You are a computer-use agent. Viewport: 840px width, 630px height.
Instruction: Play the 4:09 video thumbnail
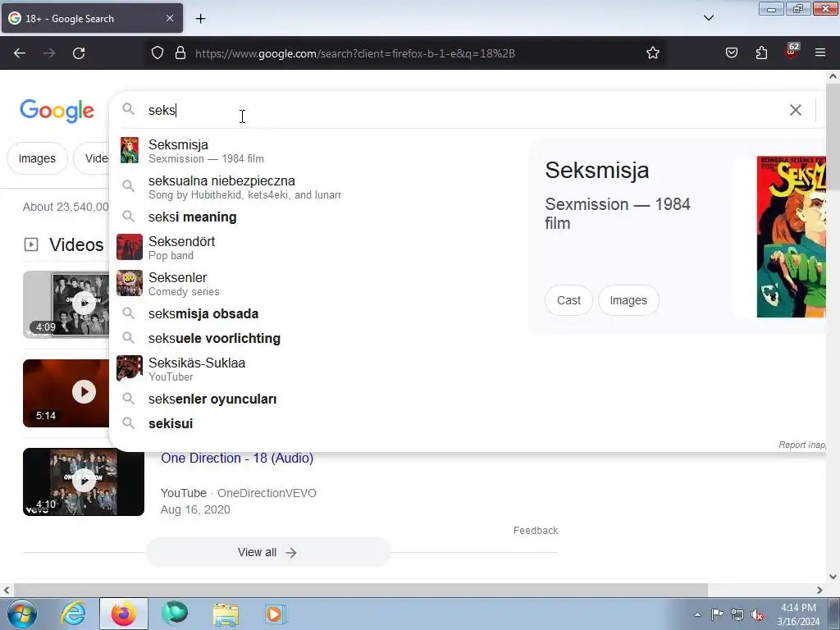(x=66, y=304)
